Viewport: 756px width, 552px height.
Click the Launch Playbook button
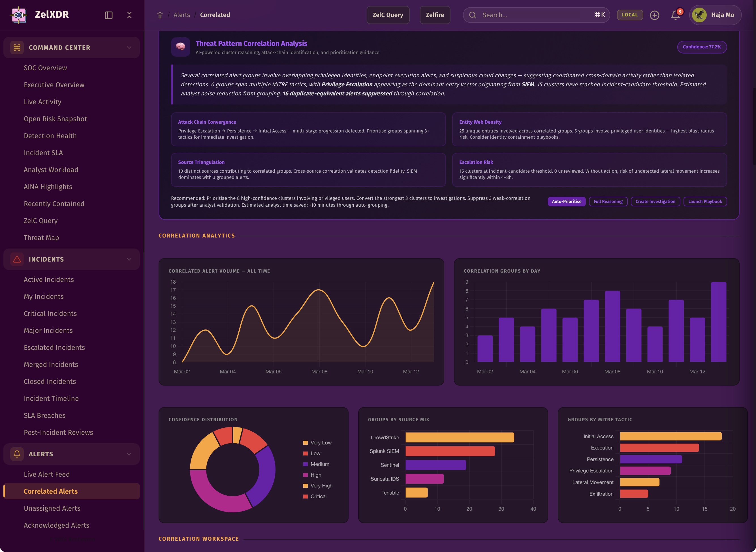tap(705, 202)
